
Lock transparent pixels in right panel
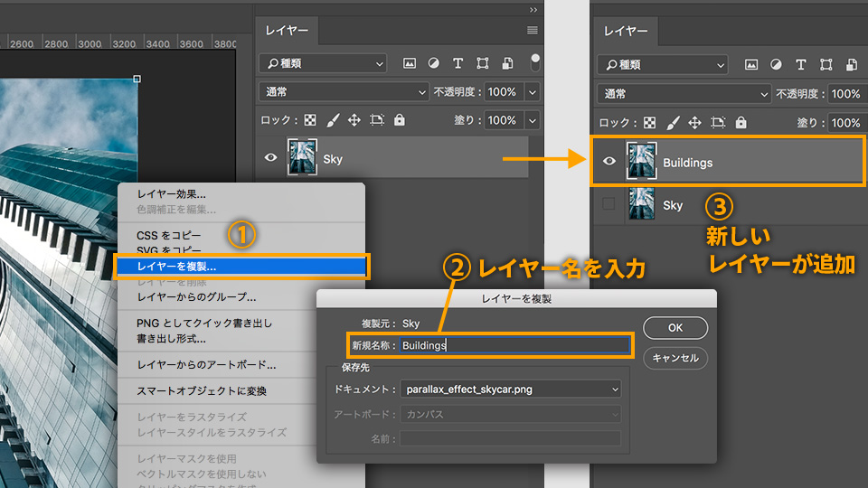coord(650,122)
